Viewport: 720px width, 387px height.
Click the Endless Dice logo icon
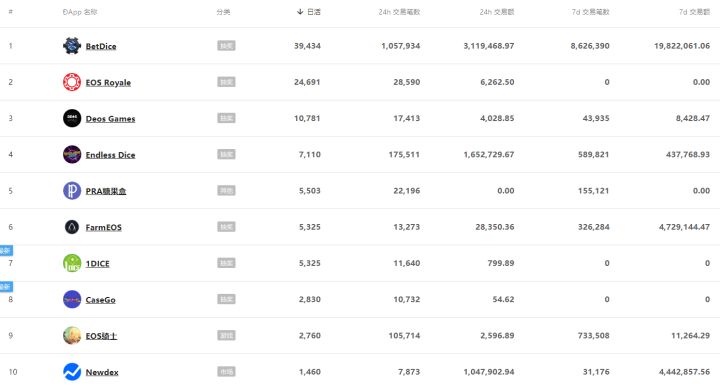click(x=72, y=155)
